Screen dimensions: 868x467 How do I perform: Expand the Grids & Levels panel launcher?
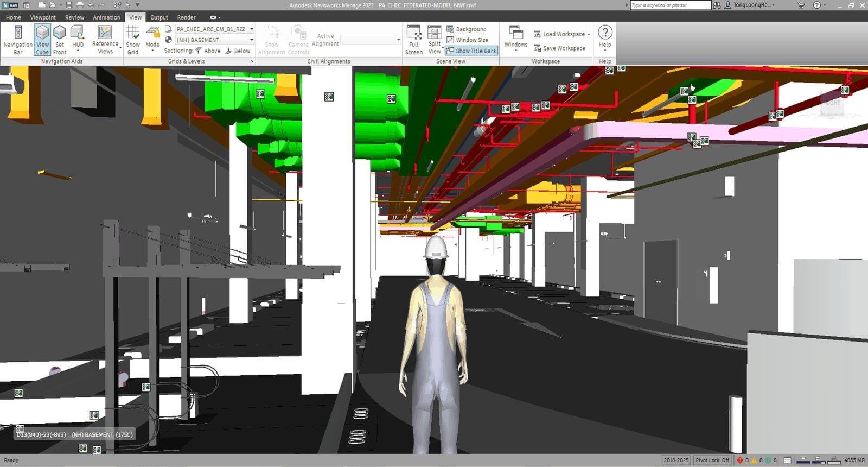click(252, 61)
